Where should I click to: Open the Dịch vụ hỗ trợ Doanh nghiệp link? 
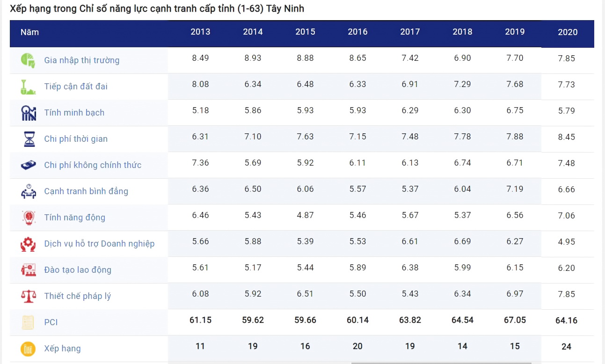[x=99, y=244]
